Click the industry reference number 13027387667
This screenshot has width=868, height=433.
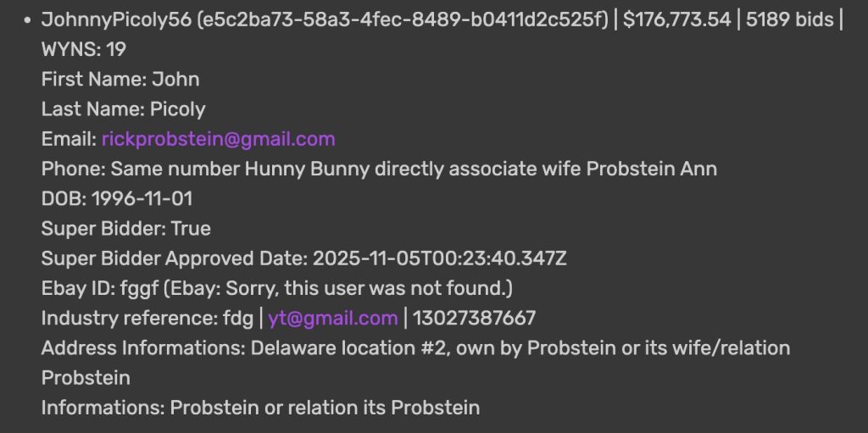pos(474,319)
